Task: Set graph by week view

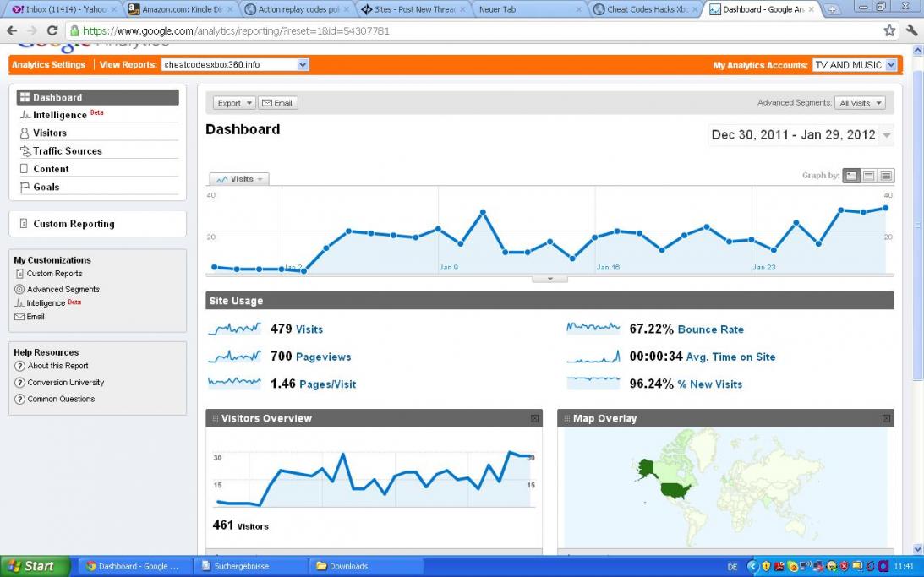Action: 868,176
